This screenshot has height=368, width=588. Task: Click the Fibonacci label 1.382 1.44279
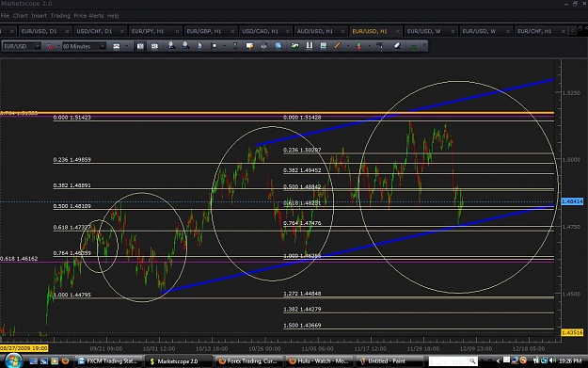pyautogui.click(x=302, y=309)
